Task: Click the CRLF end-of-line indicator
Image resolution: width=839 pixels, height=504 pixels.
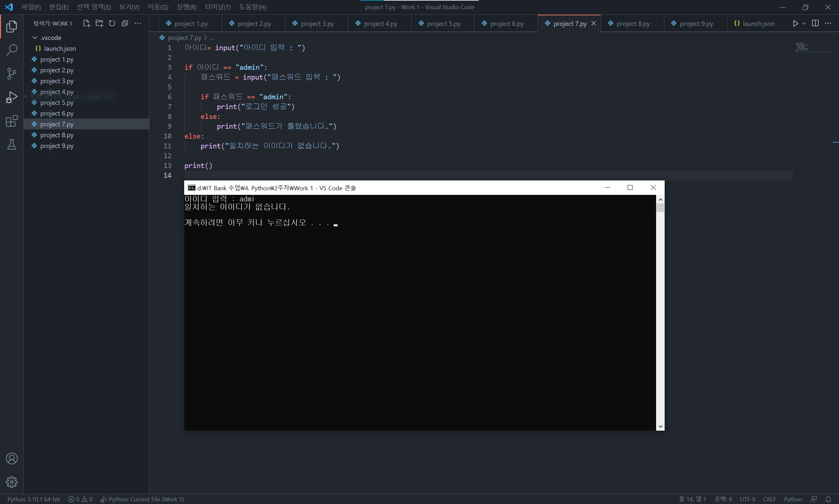Action: coord(769,499)
